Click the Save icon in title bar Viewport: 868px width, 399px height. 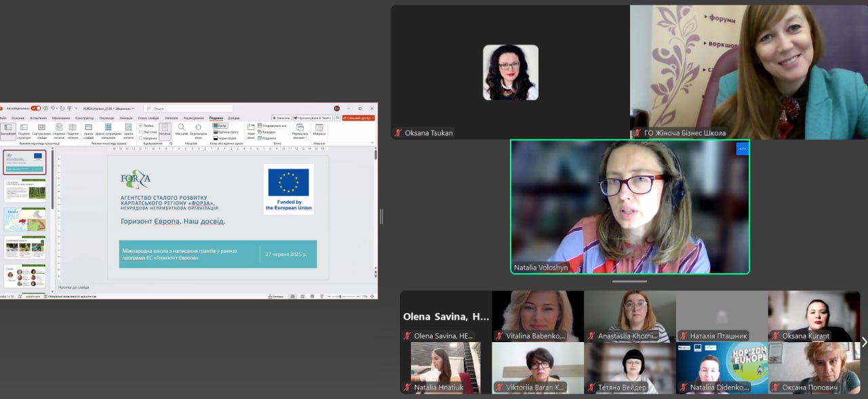pos(45,108)
